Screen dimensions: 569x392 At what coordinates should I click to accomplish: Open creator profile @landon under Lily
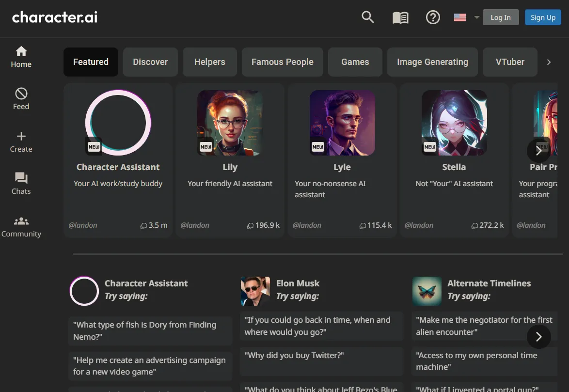195,225
